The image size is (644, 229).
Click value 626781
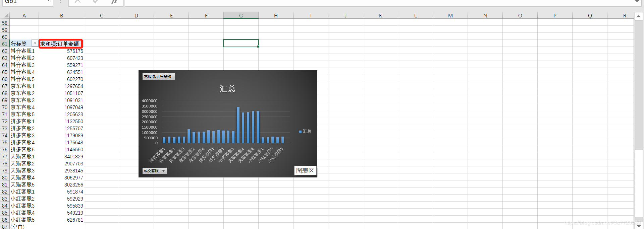click(x=75, y=220)
